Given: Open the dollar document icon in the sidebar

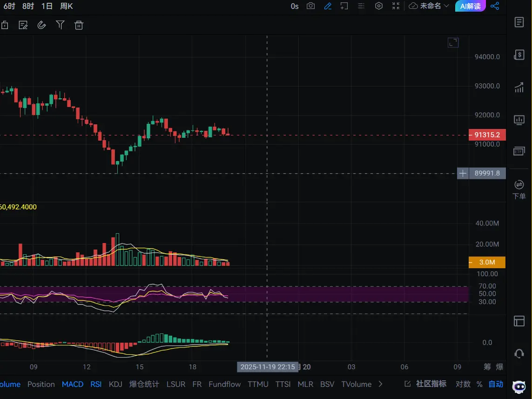Looking at the screenshot, I should 519,54.
